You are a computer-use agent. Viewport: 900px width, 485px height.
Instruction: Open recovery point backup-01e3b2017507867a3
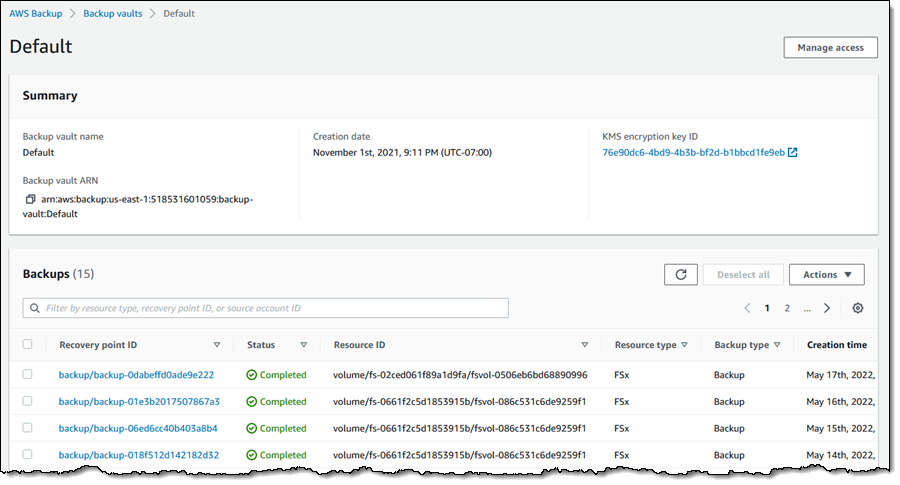[x=139, y=402]
